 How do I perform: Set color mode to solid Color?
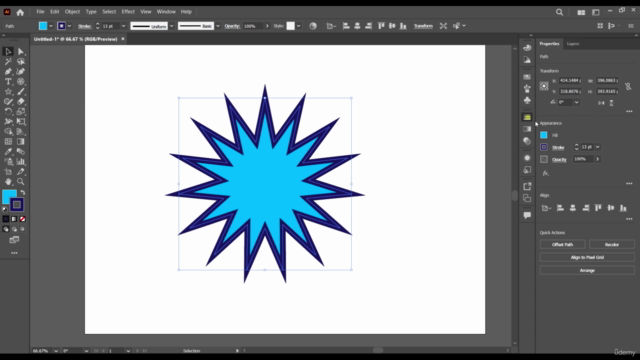click(6, 219)
